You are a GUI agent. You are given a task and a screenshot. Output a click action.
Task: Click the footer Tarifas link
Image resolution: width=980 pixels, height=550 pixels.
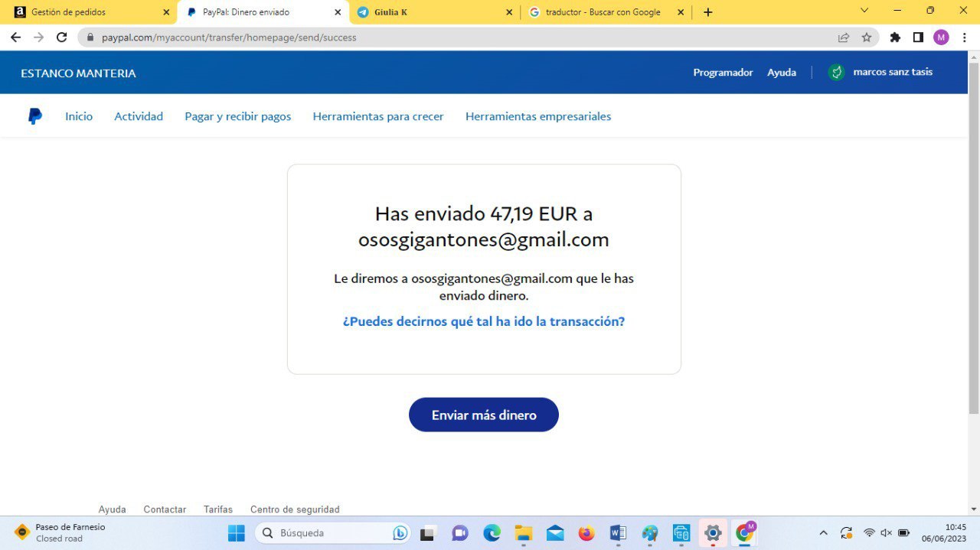(218, 509)
